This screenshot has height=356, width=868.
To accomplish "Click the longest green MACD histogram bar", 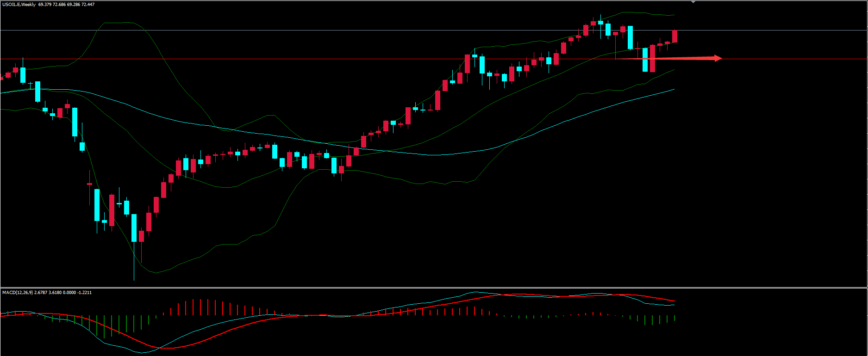I will pyautogui.click(x=104, y=326).
